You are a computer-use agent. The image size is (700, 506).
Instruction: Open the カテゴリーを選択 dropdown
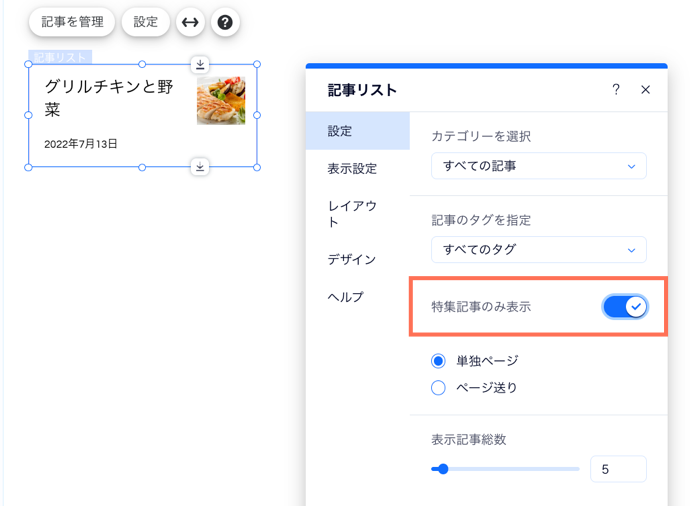538,166
